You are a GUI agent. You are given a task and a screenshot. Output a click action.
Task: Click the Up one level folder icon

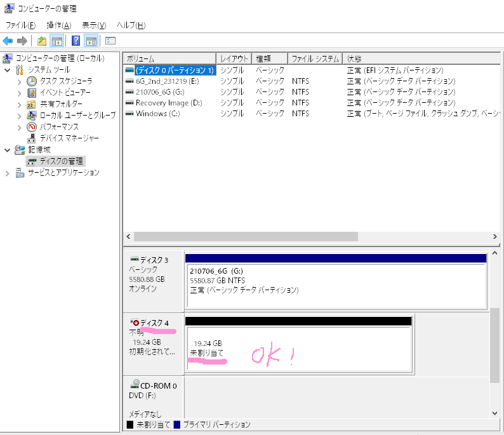[x=42, y=41]
